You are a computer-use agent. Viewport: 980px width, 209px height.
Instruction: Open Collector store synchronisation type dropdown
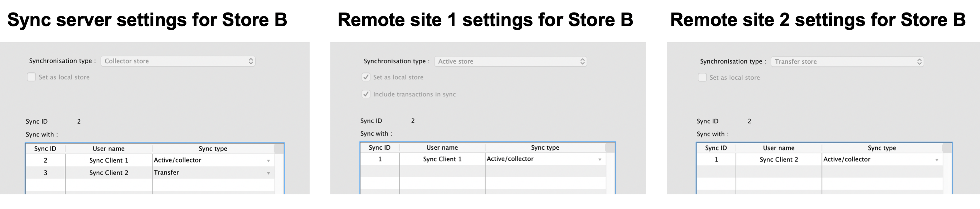click(x=178, y=61)
